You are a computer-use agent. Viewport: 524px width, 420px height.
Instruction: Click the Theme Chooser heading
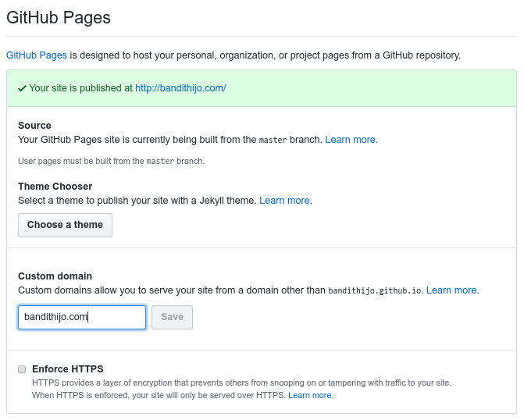tap(55, 187)
